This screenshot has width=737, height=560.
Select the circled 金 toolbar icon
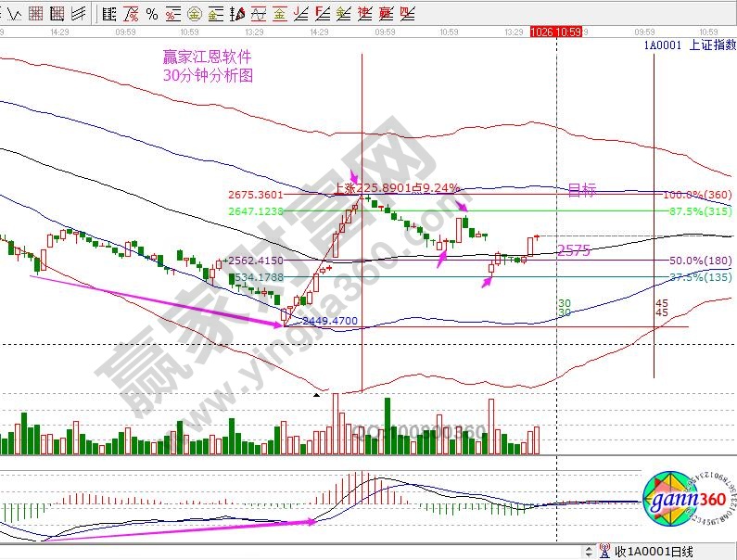click(x=194, y=13)
